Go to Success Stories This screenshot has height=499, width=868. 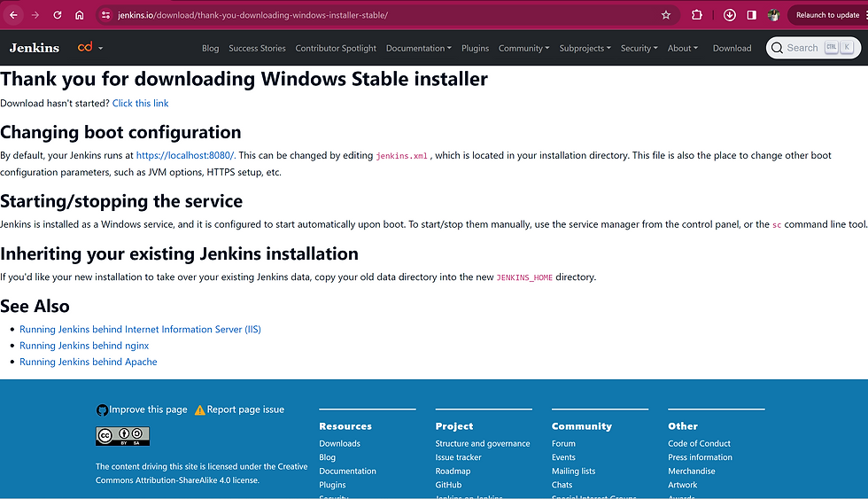[x=257, y=48]
